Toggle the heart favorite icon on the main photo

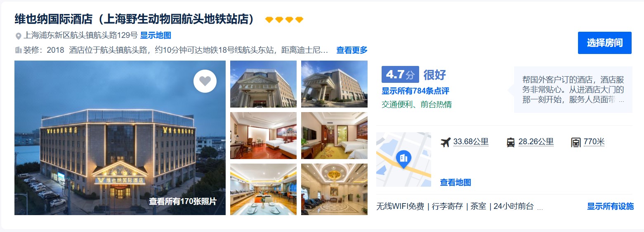205,81
